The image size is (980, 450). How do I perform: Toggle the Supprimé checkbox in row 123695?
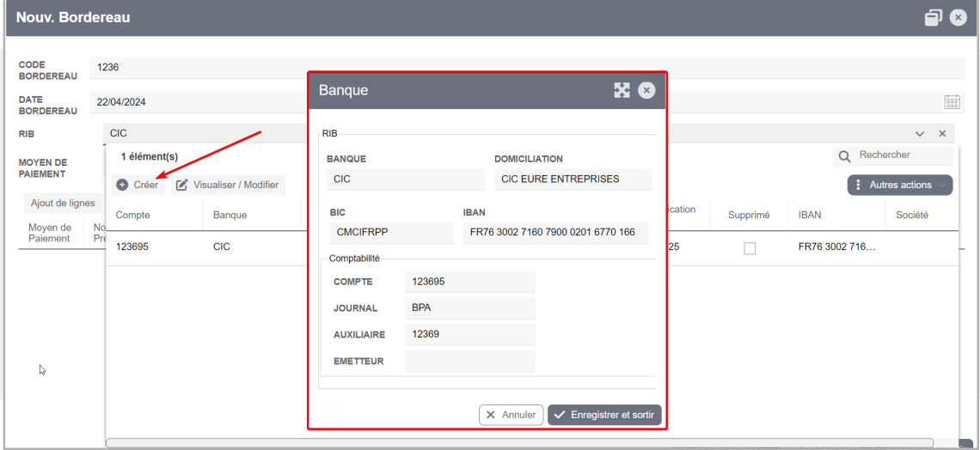tap(750, 248)
